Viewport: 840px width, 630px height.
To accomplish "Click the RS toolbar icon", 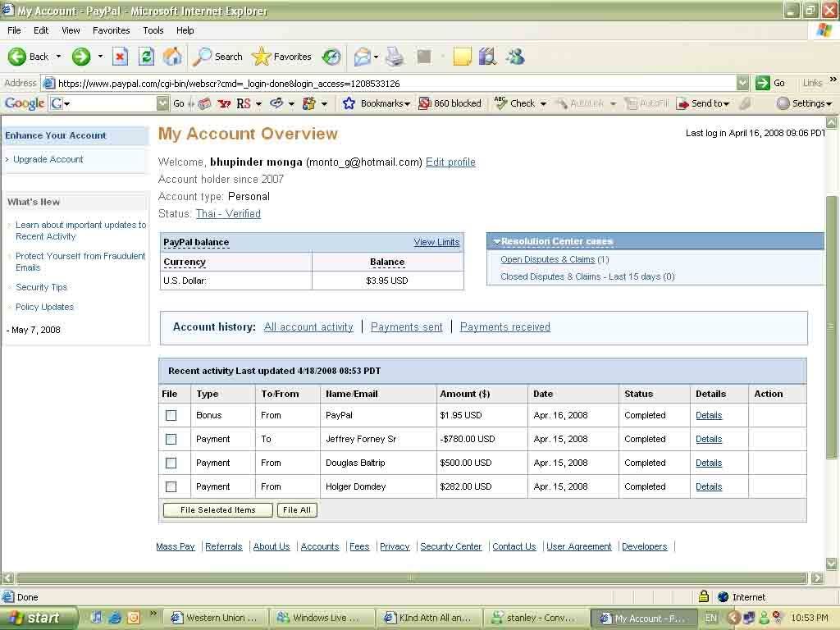I will (x=243, y=103).
